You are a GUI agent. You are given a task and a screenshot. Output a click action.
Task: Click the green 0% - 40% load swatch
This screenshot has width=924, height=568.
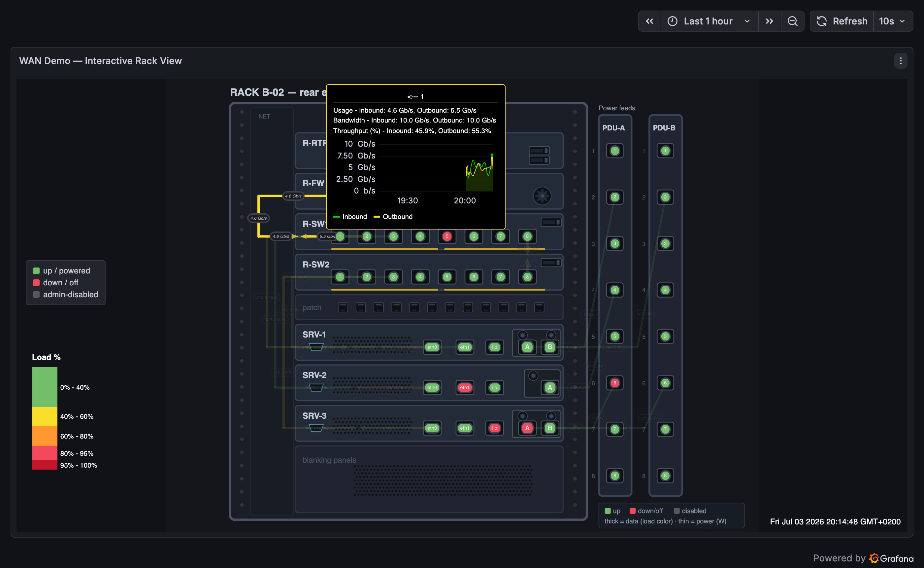point(45,387)
